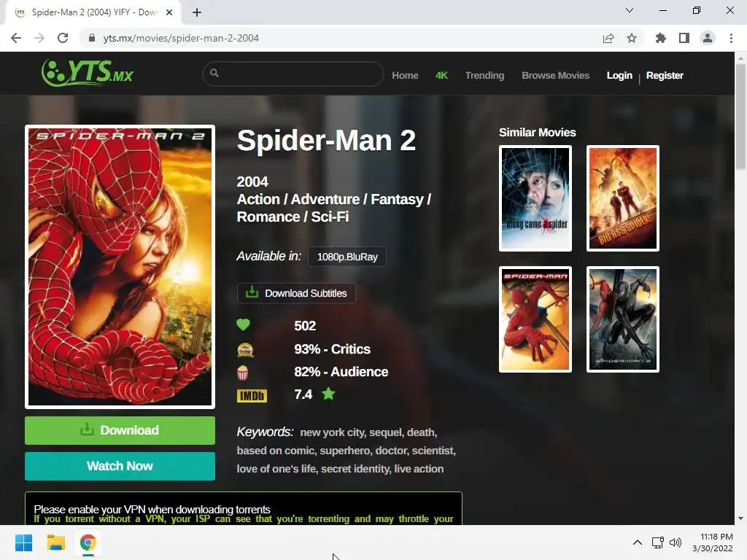This screenshot has height=560, width=747.
Task: Click the site lock icon
Action: point(92,38)
